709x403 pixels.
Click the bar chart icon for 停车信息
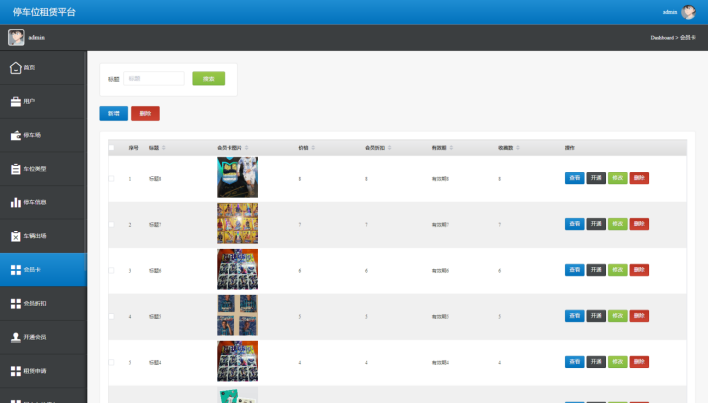click(15, 202)
